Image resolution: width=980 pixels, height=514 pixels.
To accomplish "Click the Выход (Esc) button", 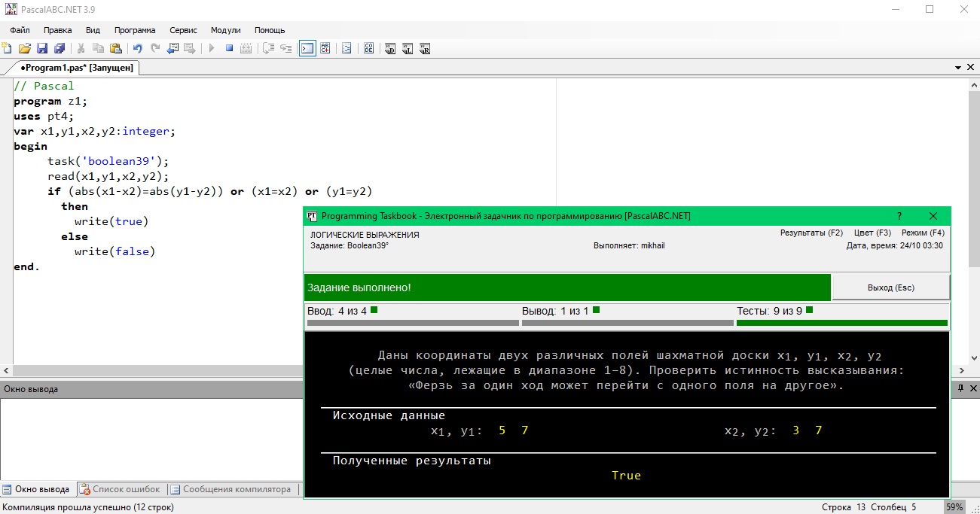I will [890, 287].
